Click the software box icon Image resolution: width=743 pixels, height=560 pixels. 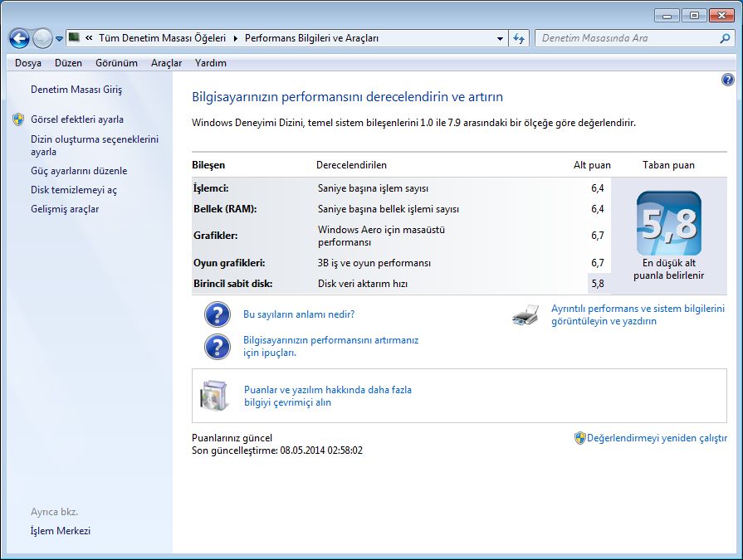pos(215,396)
